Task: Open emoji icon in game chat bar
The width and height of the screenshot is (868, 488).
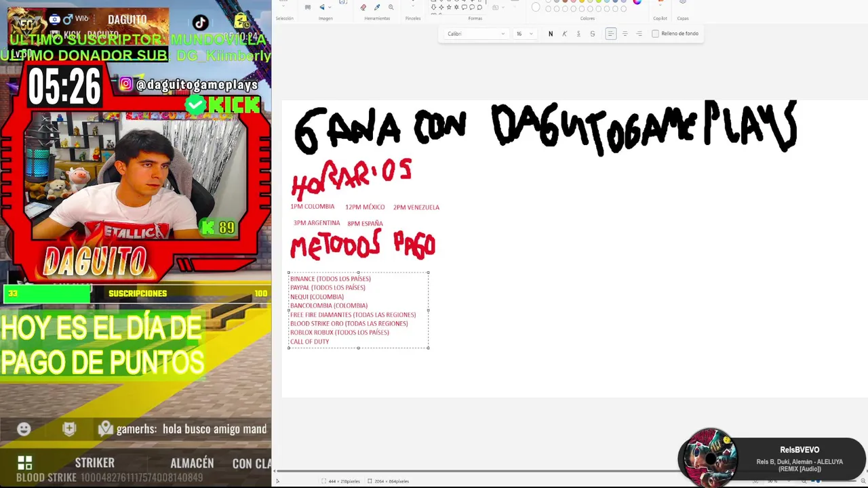Action: click(24, 429)
